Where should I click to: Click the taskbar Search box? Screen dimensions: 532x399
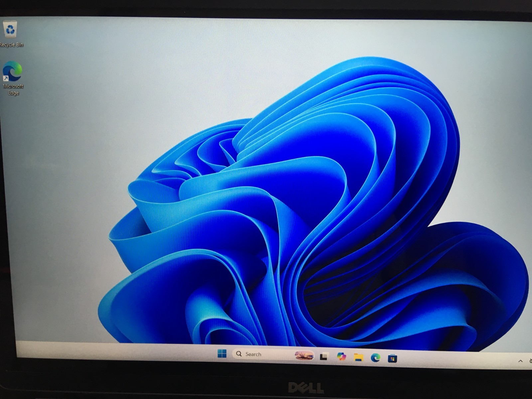point(274,355)
